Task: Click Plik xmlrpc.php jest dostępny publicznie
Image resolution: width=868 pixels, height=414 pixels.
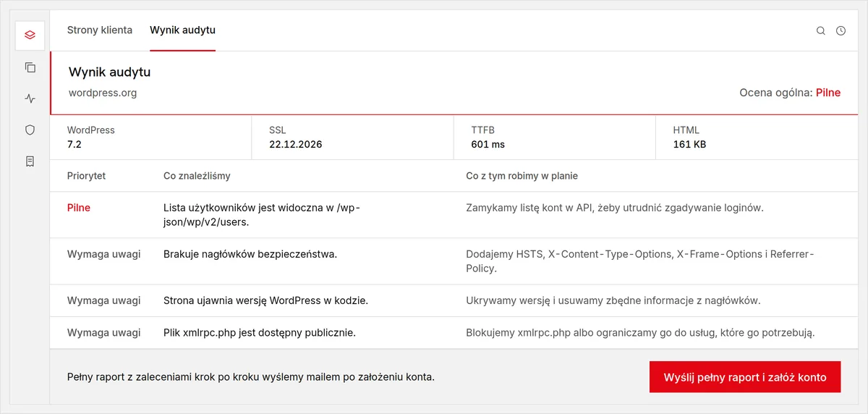Action: pos(260,333)
